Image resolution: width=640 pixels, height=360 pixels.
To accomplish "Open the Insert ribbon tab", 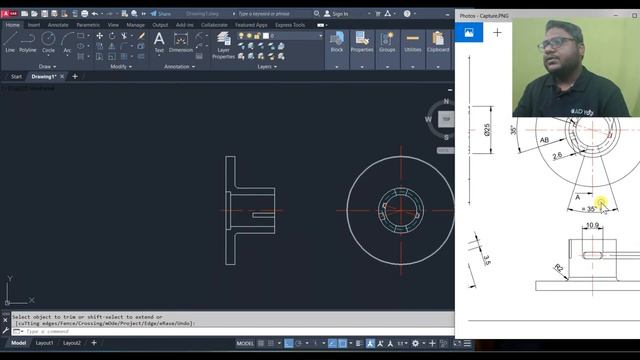I will click(x=34, y=25).
